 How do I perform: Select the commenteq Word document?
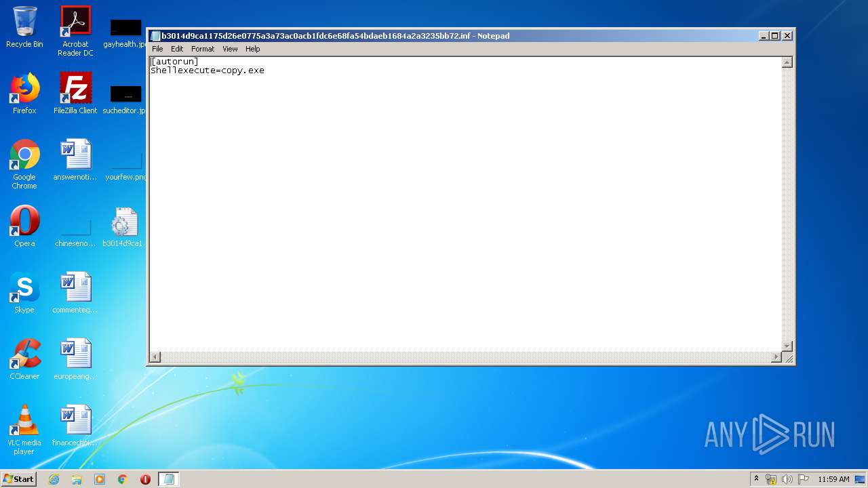75,293
